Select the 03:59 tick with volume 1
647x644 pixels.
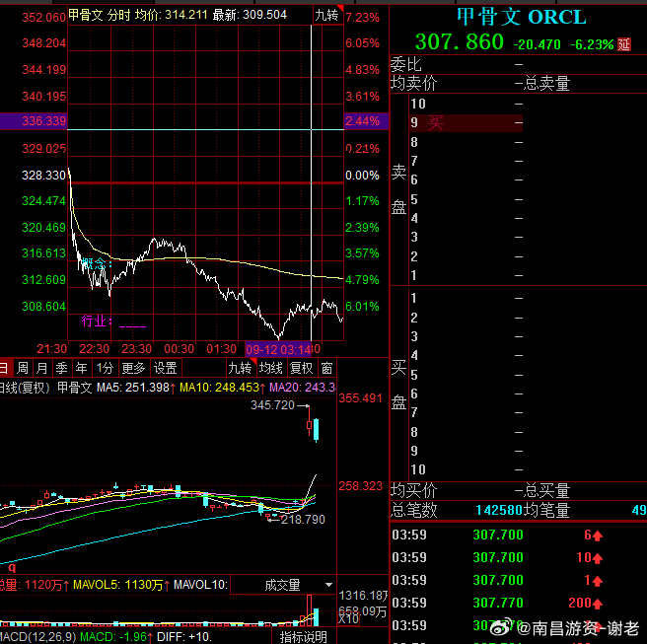518,581
